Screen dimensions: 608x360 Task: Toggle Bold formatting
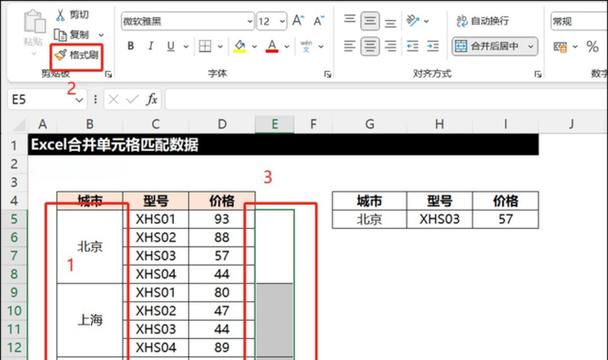point(131,46)
